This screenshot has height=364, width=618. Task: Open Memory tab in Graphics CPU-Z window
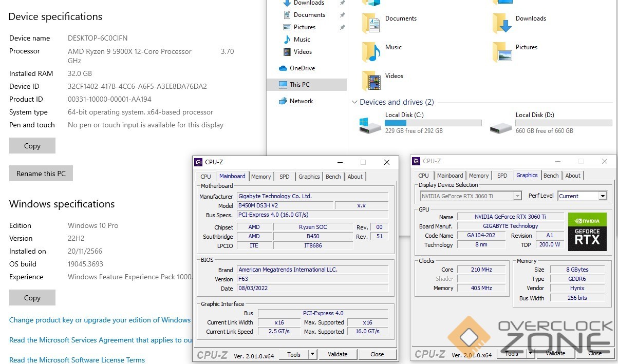pos(479,176)
